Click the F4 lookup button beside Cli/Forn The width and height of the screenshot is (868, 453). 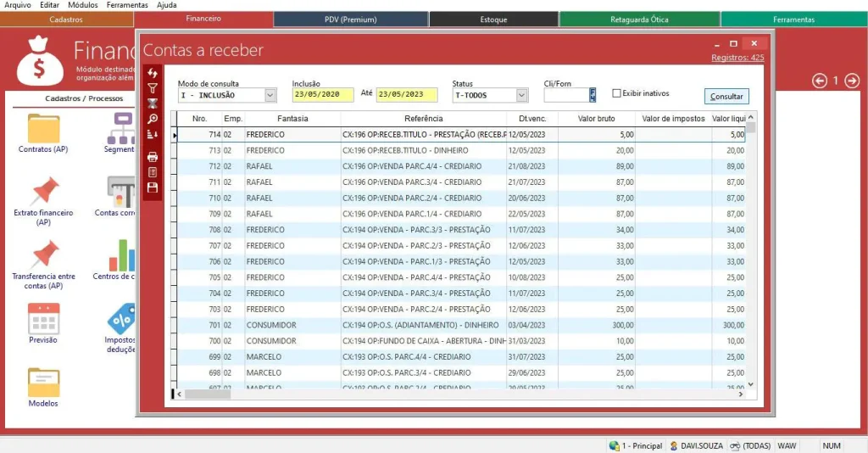[593, 95]
